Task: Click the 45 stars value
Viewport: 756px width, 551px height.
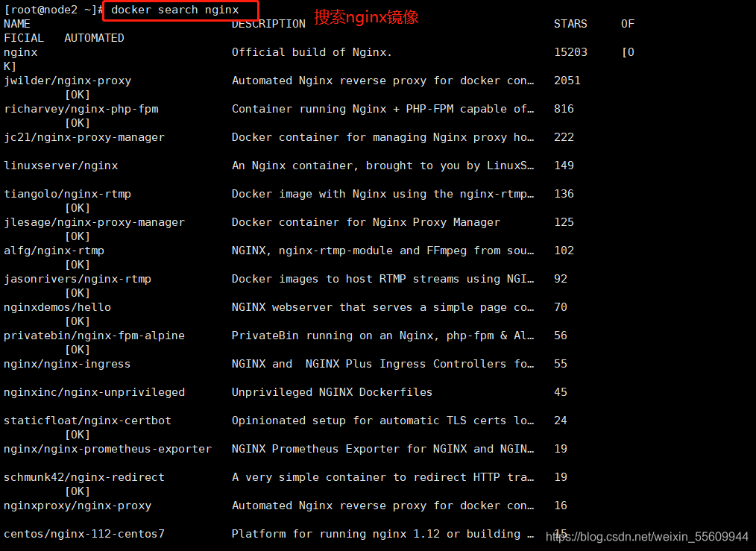Action: coord(561,392)
